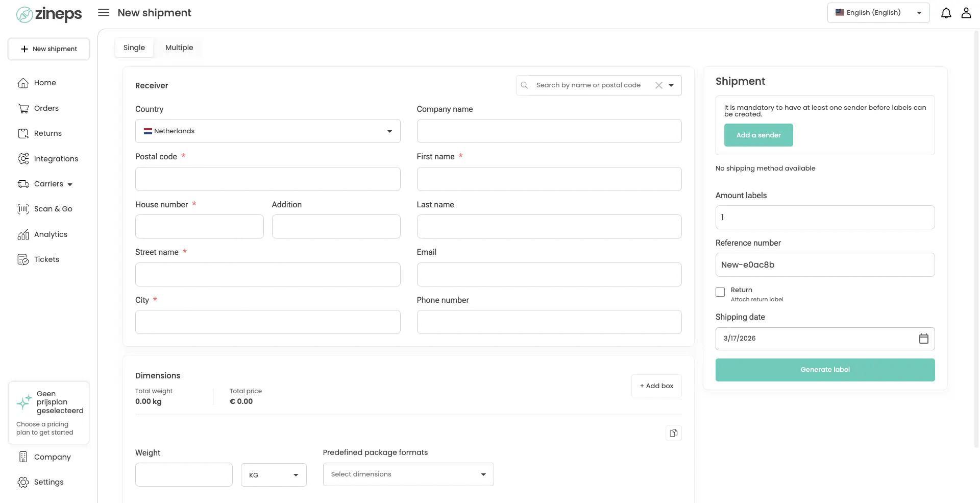Open the notifications bell

coord(946,13)
